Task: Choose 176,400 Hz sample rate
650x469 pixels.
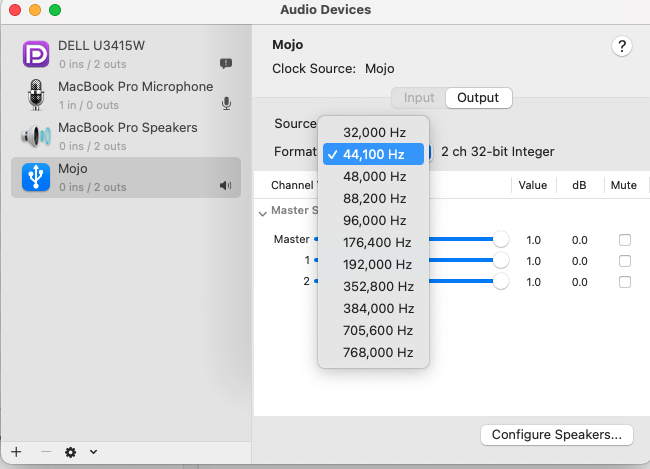Action: click(373, 243)
